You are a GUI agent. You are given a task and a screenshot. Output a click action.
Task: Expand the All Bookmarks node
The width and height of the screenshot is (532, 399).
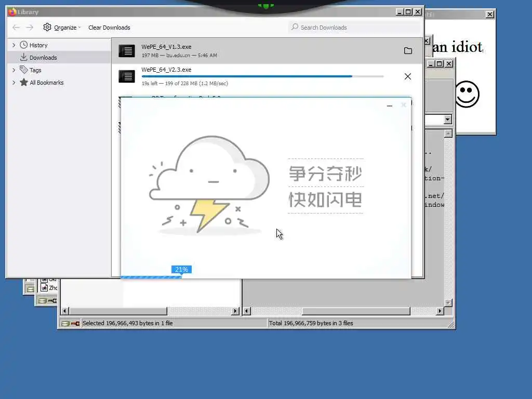pos(14,83)
